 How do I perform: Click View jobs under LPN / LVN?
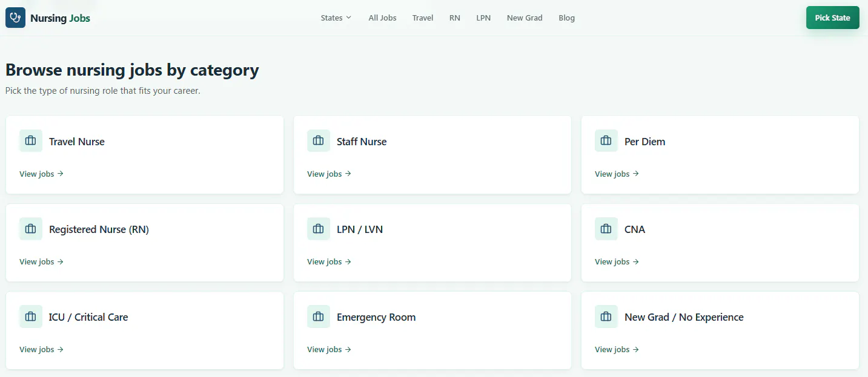330,261
